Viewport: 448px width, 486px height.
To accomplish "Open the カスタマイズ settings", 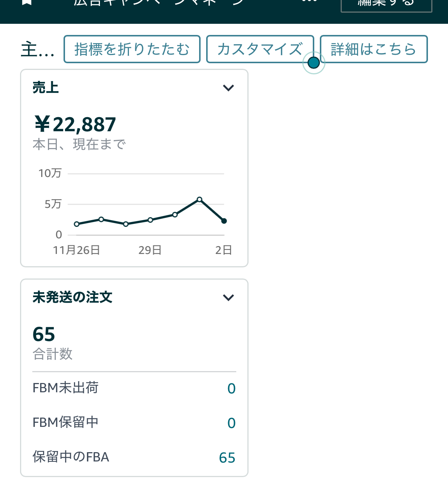I will pos(260,49).
